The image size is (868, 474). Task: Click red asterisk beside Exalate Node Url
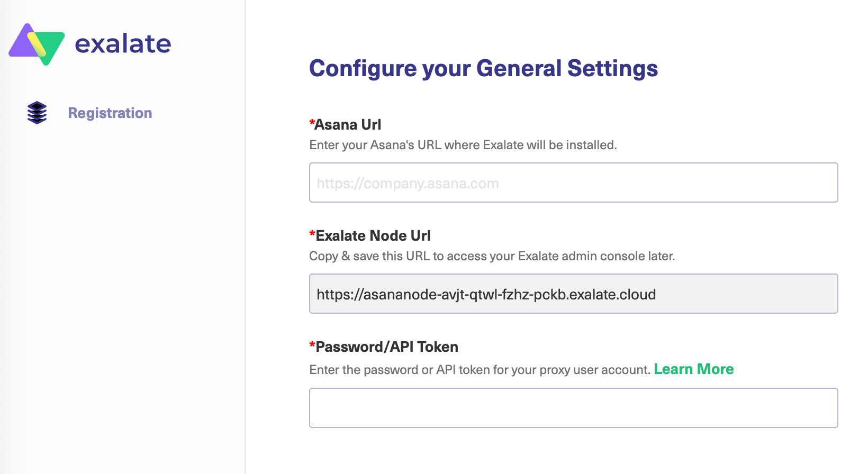point(312,234)
